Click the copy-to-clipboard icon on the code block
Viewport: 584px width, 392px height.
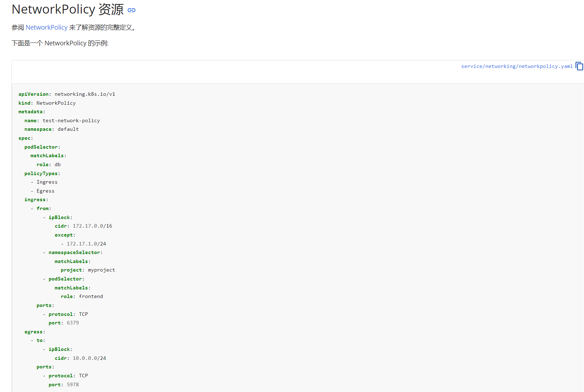click(579, 66)
